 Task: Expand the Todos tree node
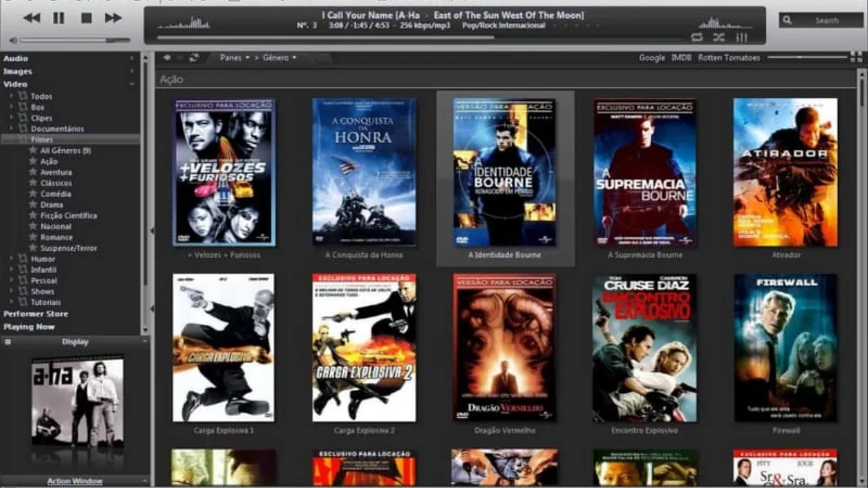[12, 96]
